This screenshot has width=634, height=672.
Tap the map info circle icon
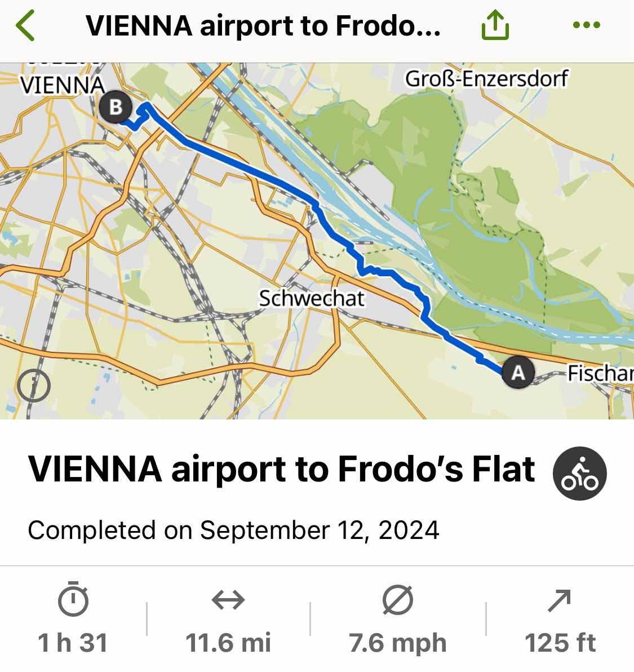[x=34, y=386]
